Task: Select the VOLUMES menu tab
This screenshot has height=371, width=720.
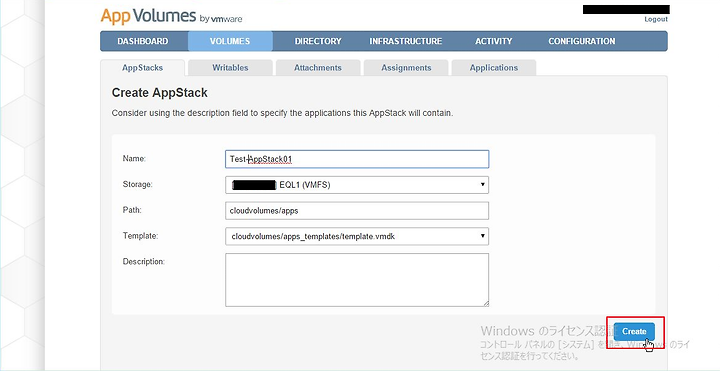Action: pos(230,41)
